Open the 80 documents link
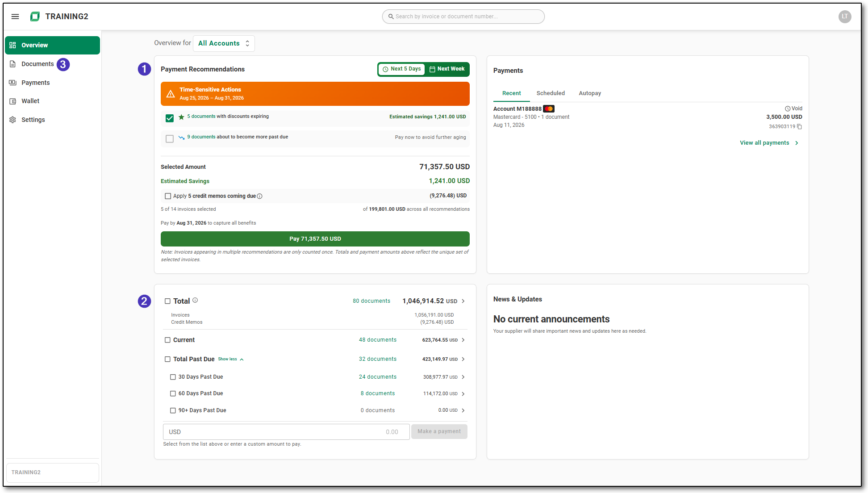This screenshot has width=868, height=493. 371,301
